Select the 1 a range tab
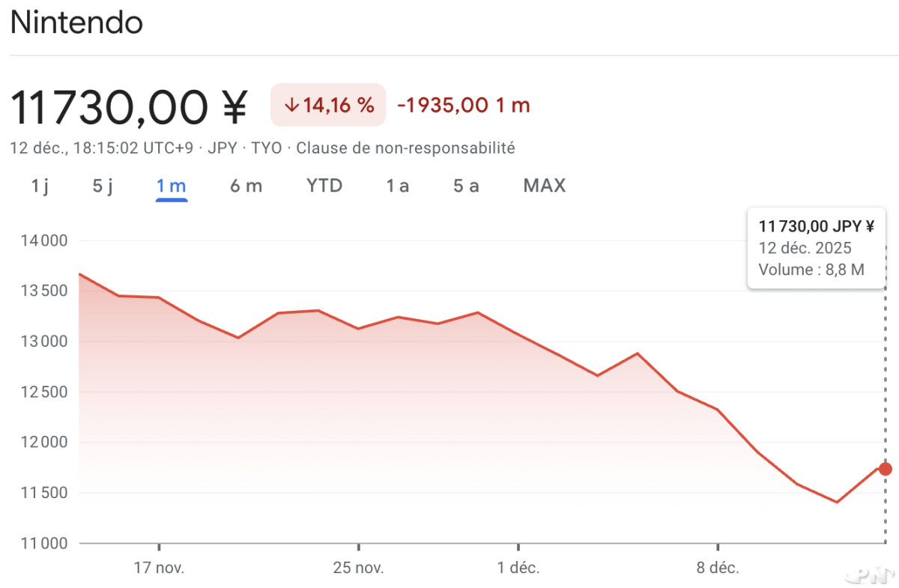The height and width of the screenshot is (588, 899). (x=398, y=186)
